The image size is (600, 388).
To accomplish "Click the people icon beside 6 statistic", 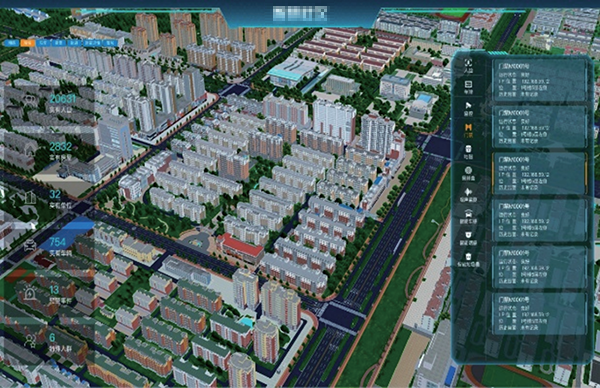I will click(30, 341).
